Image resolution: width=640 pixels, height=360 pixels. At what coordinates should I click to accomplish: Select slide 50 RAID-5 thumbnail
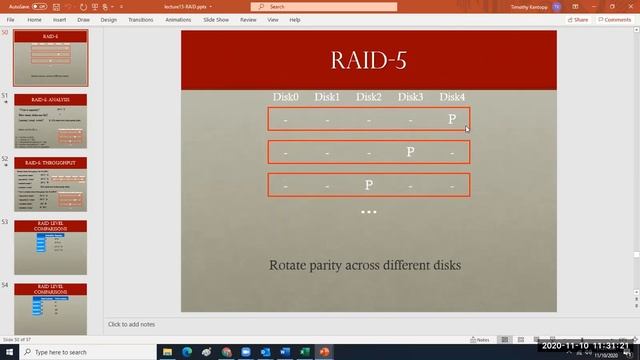tap(51, 58)
